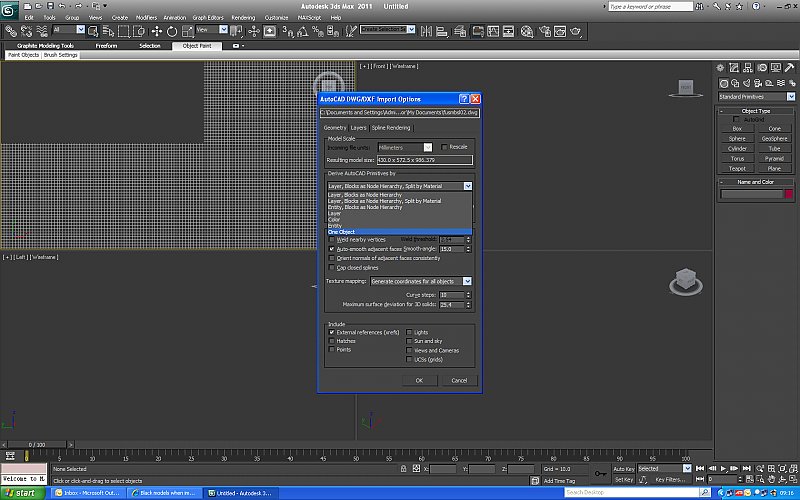
Task: Click the Set Keys key icon
Action: (x=601, y=473)
